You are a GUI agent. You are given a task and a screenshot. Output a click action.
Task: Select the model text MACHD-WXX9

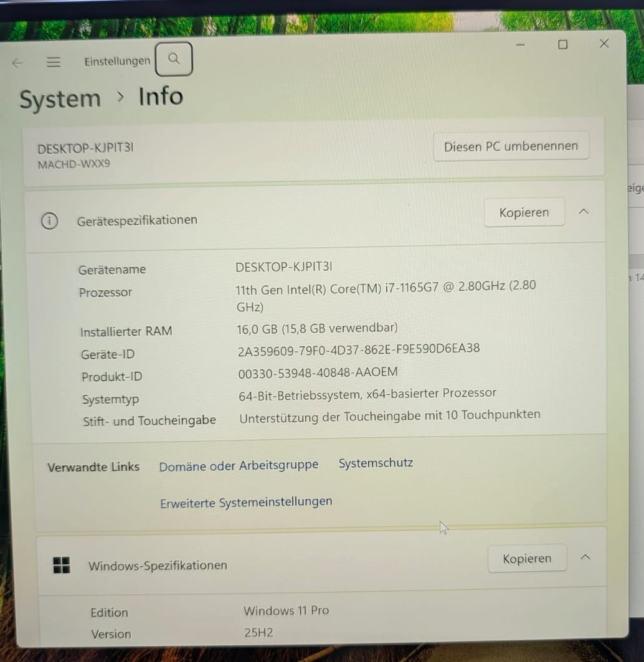74,164
